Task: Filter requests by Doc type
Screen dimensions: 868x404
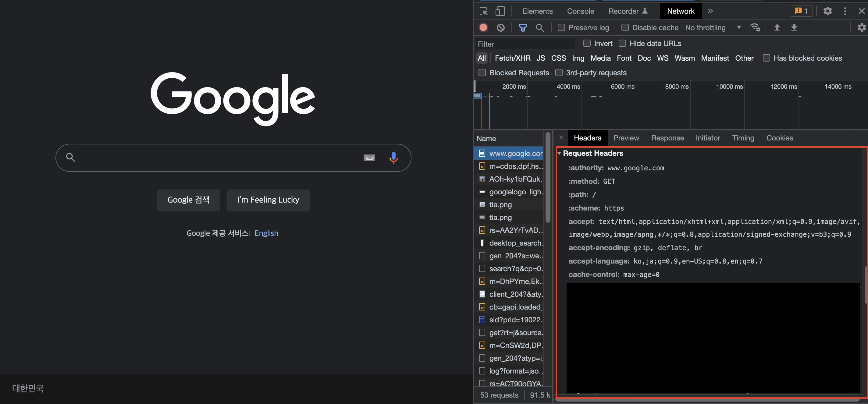Action: click(x=644, y=58)
